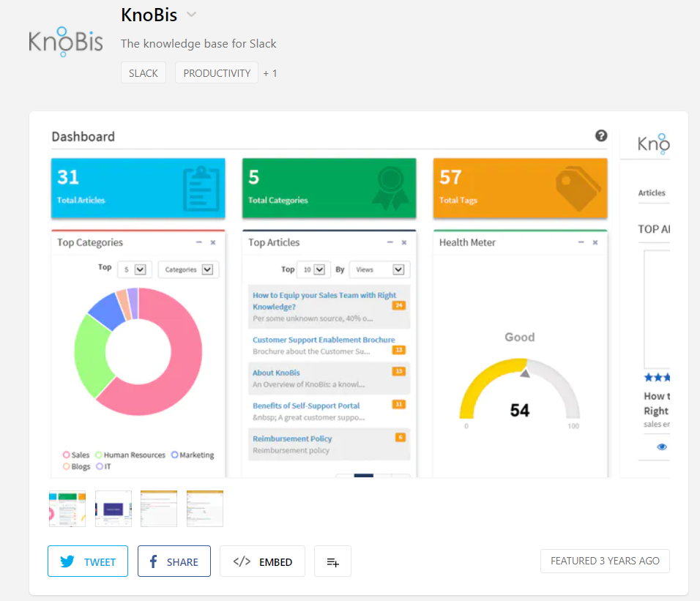Click the add-to-collection list icon button
The image size is (700, 601).
point(332,561)
